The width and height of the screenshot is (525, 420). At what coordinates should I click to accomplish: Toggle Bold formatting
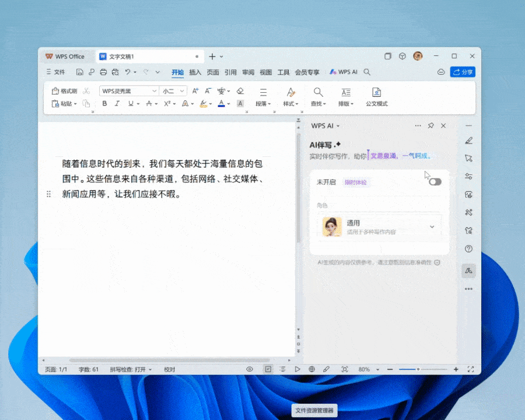(104, 103)
